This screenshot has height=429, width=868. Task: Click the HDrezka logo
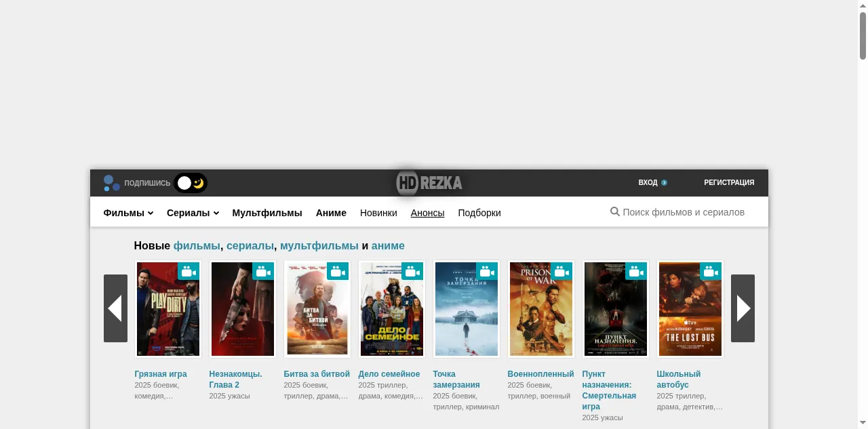point(429,183)
